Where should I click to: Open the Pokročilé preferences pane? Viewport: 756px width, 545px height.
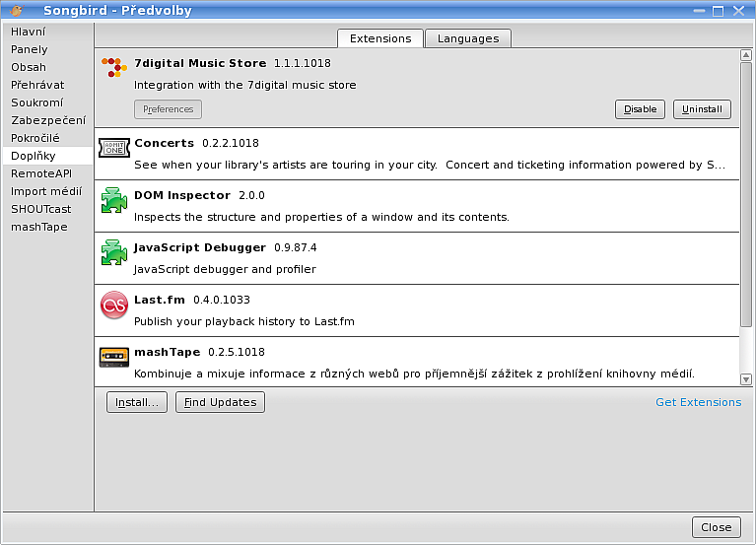tap(47, 138)
